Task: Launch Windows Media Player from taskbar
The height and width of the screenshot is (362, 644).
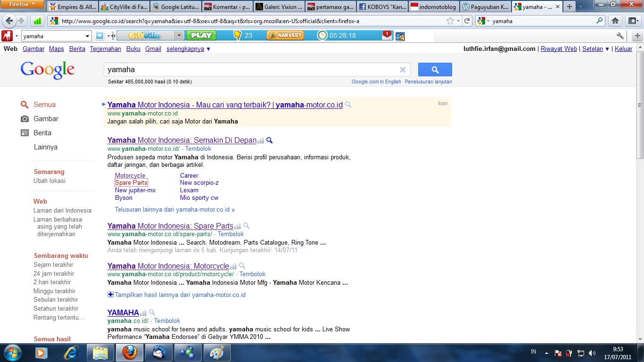Action: (41, 352)
